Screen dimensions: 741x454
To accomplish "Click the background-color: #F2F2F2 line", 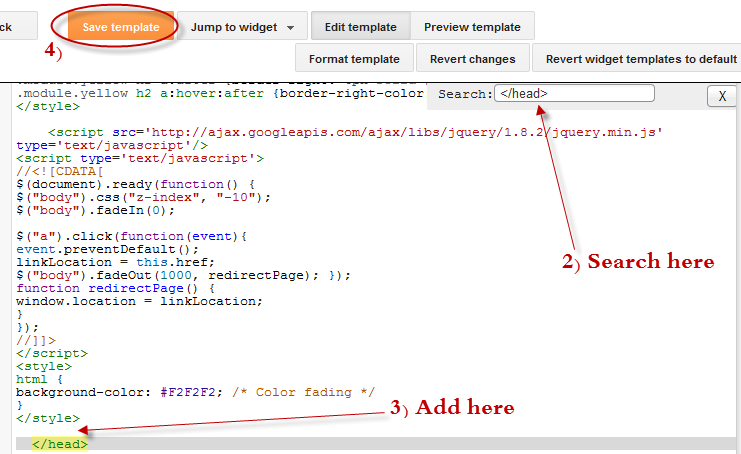I will [195, 392].
